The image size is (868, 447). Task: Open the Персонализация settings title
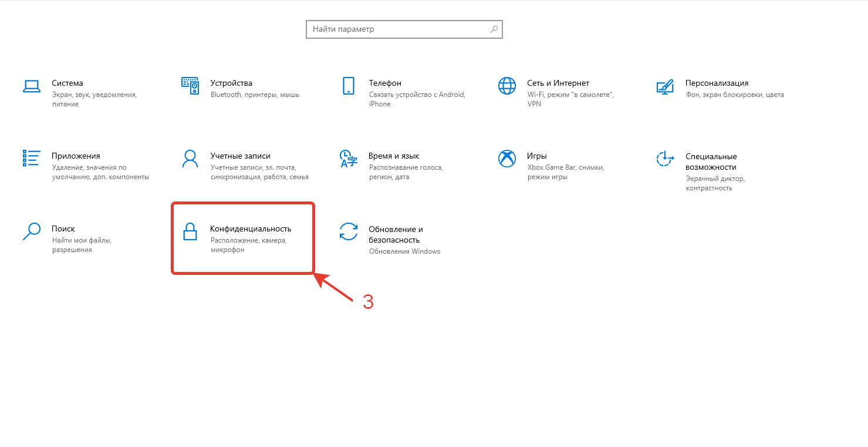pos(717,83)
